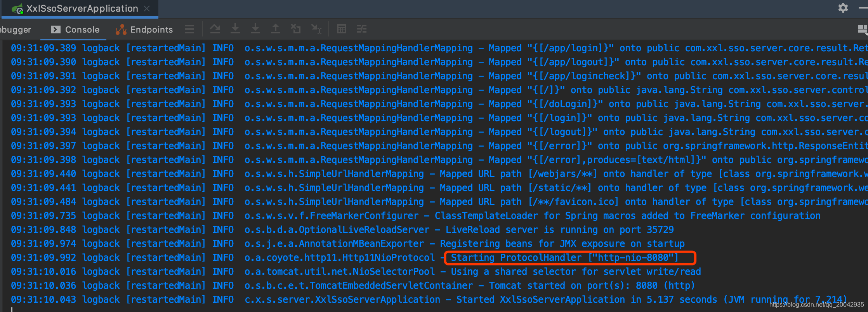The height and width of the screenshot is (312, 868).
Task: Click timestamp 09:31:09.397 of /error mapping
Action: [x=43, y=146]
